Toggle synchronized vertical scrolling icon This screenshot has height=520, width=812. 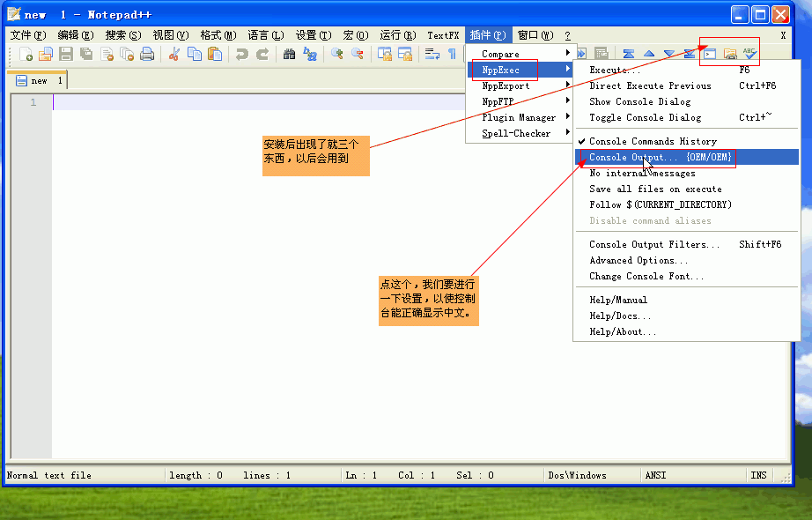point(385,54)
